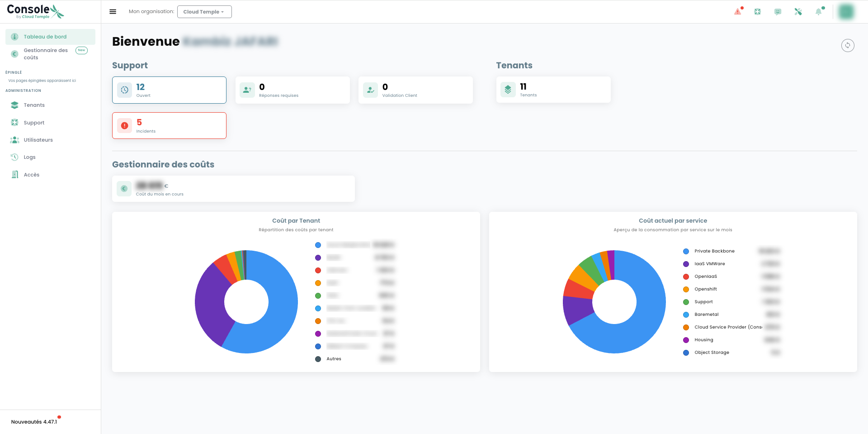Click the refresh dashboard icon
Screen dimensions: 868x434
[848, 45]
